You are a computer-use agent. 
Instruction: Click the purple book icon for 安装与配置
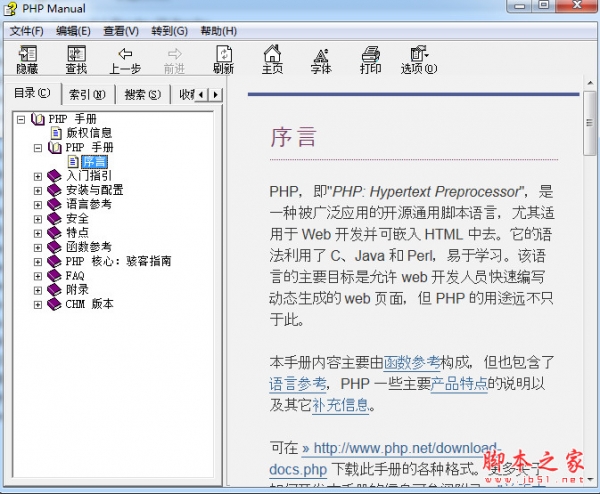click(54, 190)
